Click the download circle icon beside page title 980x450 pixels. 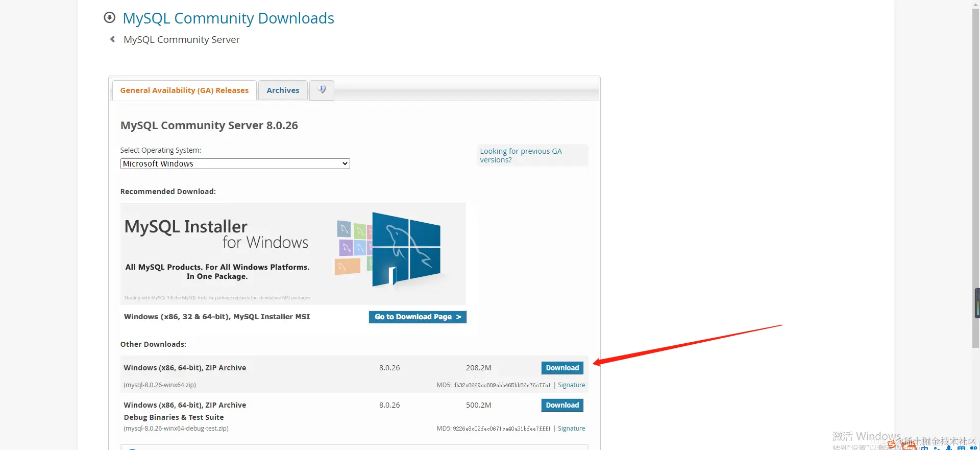[109, 18]
